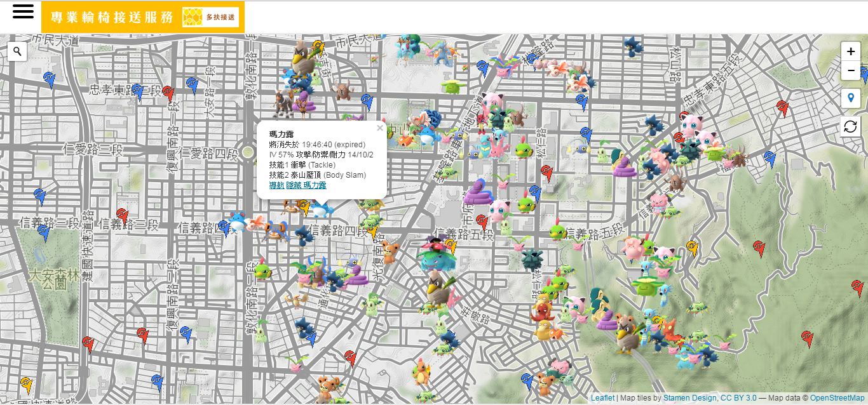Image resolution: width=868 pixels, height=405 pixels.
Task: Zoom out with the minus button
Action: (851, 70)
